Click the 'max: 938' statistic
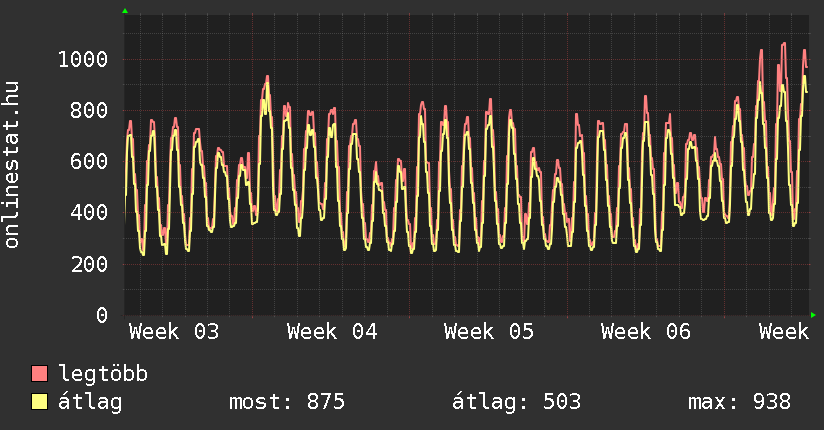The image size is (824, 430). [739, 402]
